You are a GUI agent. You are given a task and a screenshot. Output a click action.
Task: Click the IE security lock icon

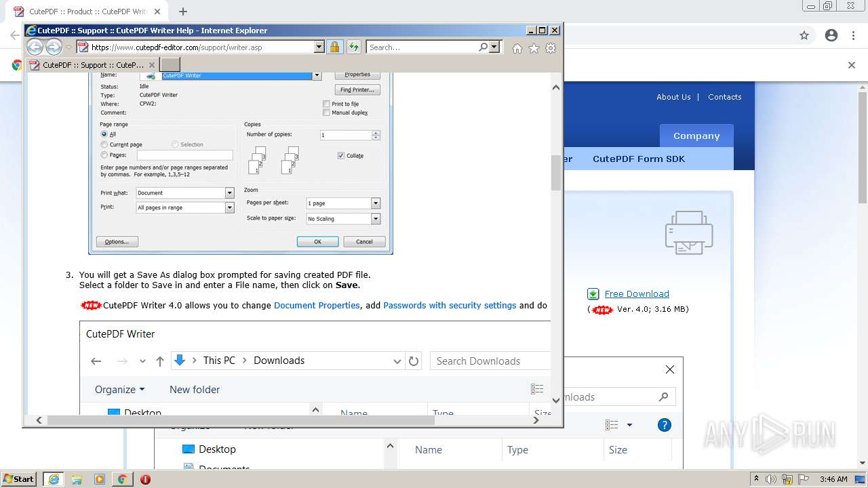tap(334, 47)
